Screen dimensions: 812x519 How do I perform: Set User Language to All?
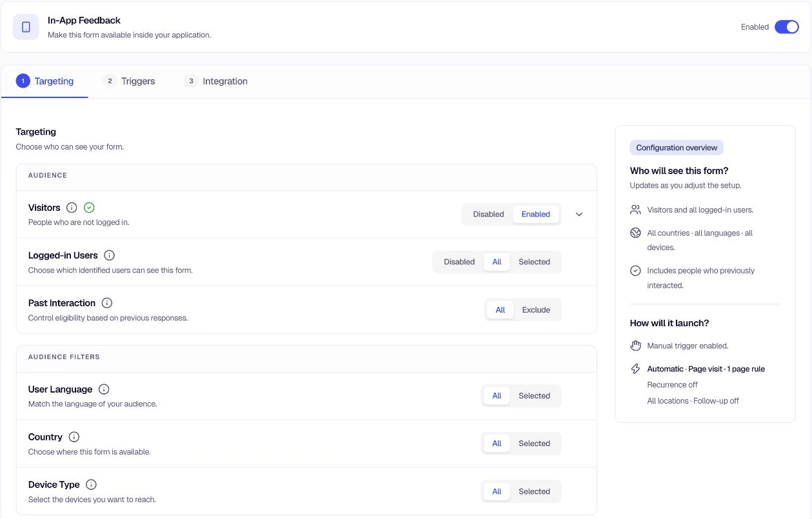click(497, 396)
